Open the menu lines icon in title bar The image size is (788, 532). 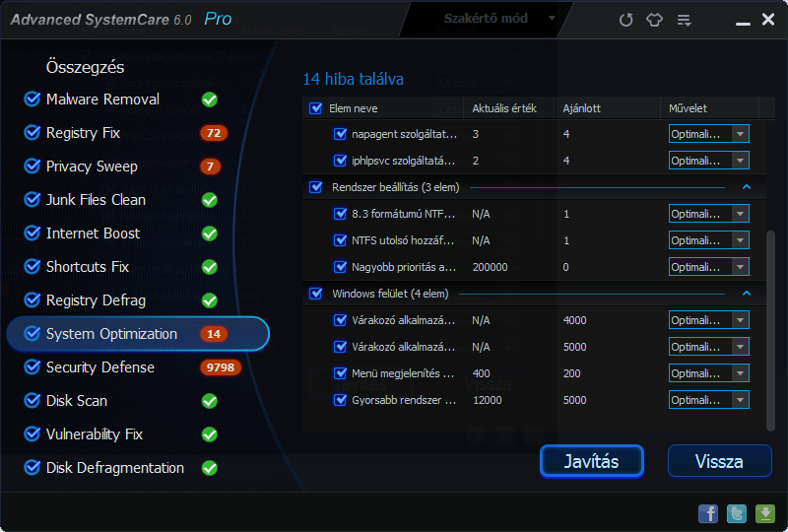pyautogui.click(x=684, y=20)
